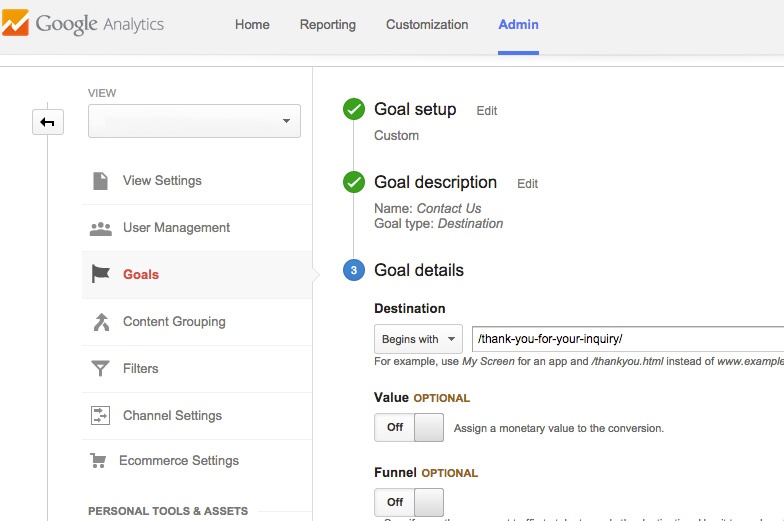The width and height of the screenshot is (784, 521).
Task: Click Edit next to Goal description
Action: click(x=527, y=184)
